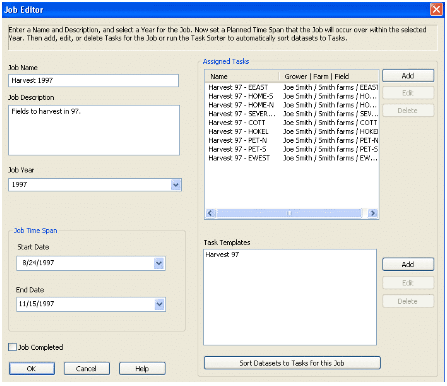Viewport: 447px width, 386px height.
Task: Open Help for the Job Editor
Action: pos(142,368)
